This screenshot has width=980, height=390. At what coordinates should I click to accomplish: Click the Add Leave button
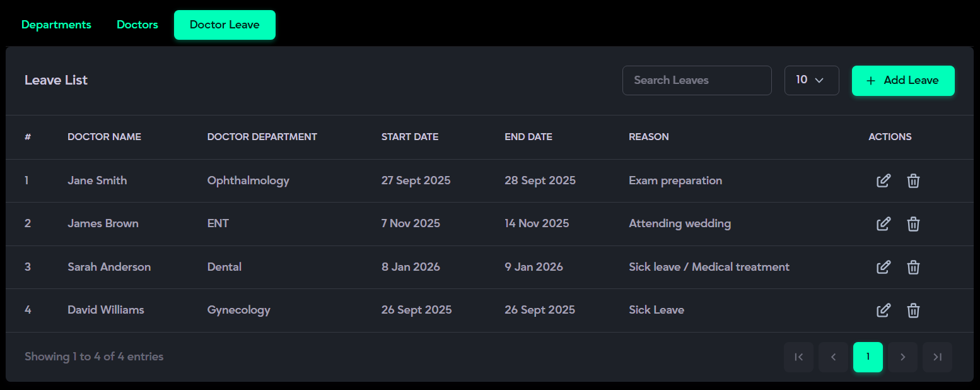pos(903,80)
